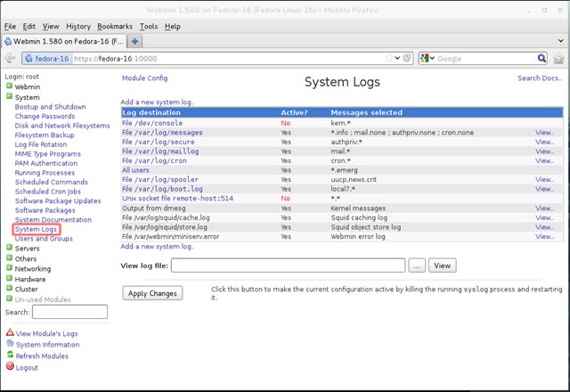The height and width of the screenshot is (392, 570).
Task: Select the Webmin 1.580 browser tab
Action: click(64, 42)
